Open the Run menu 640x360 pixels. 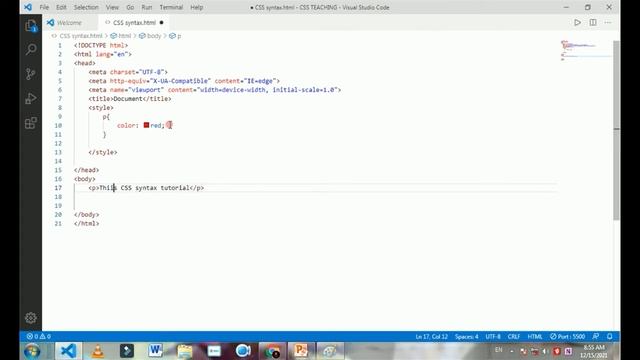(x=147, y=7)
